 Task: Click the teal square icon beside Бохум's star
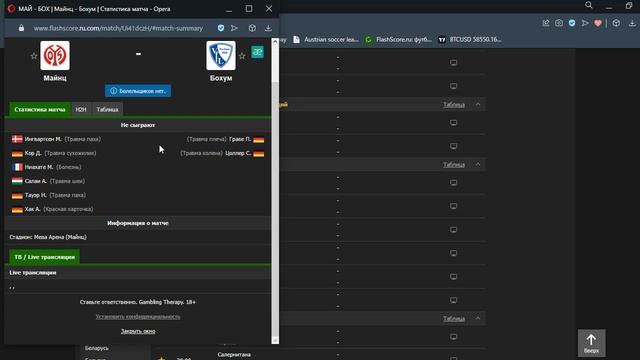257,52
